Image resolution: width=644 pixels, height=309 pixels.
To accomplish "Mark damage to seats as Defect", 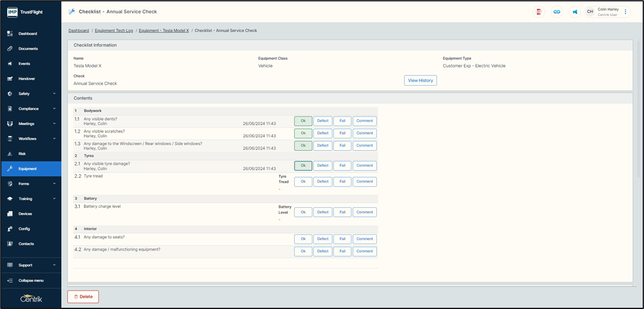I will [322, 239].
